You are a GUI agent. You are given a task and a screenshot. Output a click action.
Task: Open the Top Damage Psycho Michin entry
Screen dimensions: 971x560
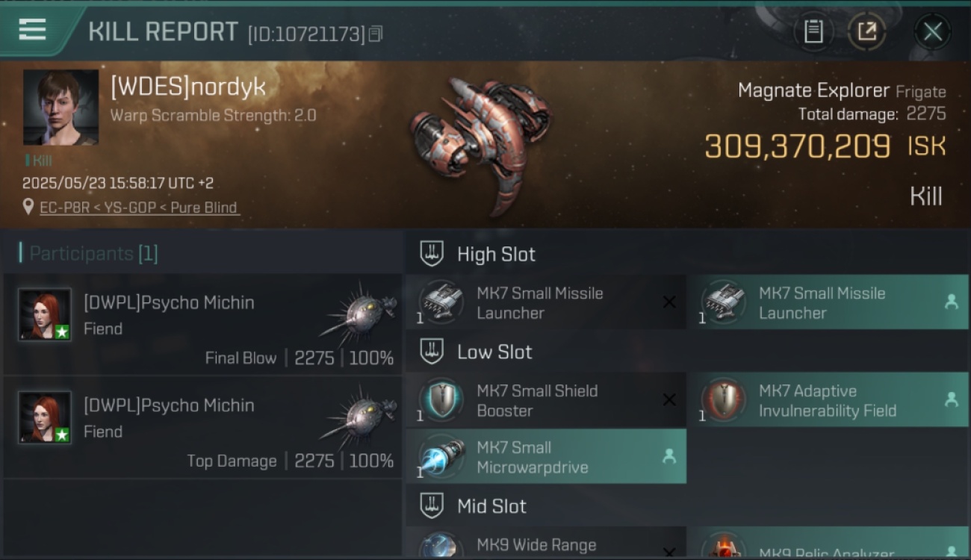tap(203, 427)
